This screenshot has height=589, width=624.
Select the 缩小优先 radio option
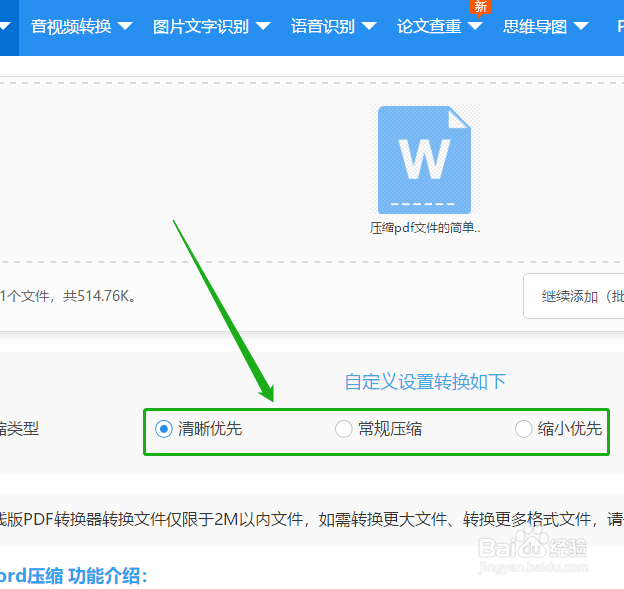tap(523, 429)
